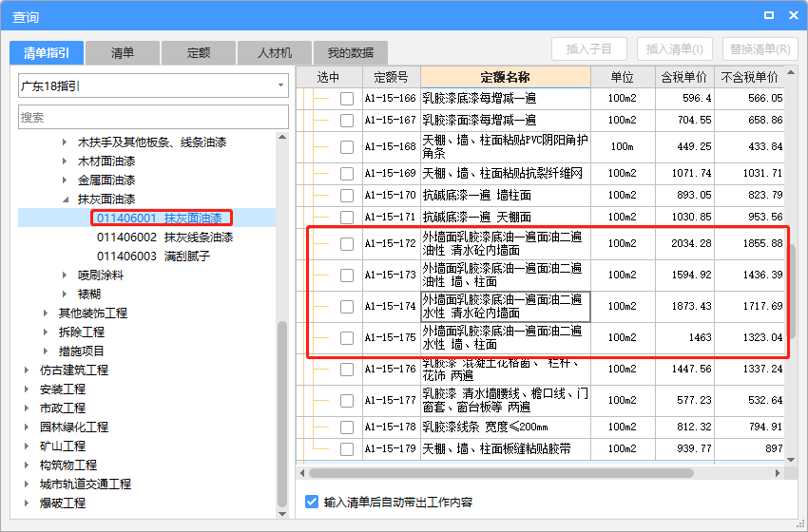
Task: Select the 抗碱底漆一遍 天棚面 cell
Action: click(506, 217)
